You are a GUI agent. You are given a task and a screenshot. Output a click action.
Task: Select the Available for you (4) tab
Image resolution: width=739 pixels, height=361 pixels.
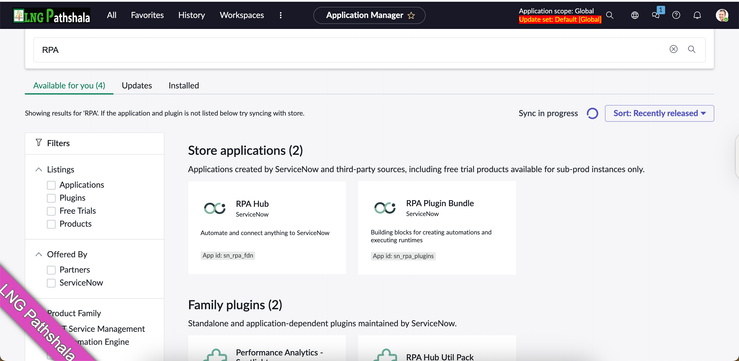[x=69, y=86]
